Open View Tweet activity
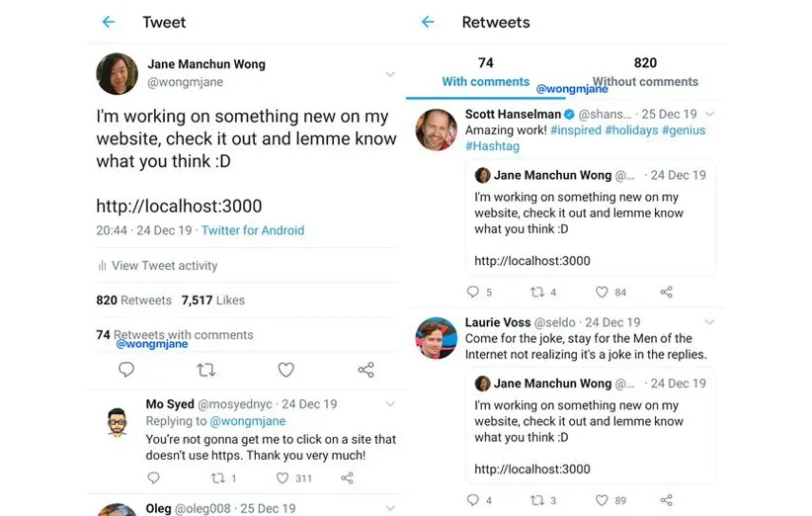The image size is (812, 516). coord(164,265)
